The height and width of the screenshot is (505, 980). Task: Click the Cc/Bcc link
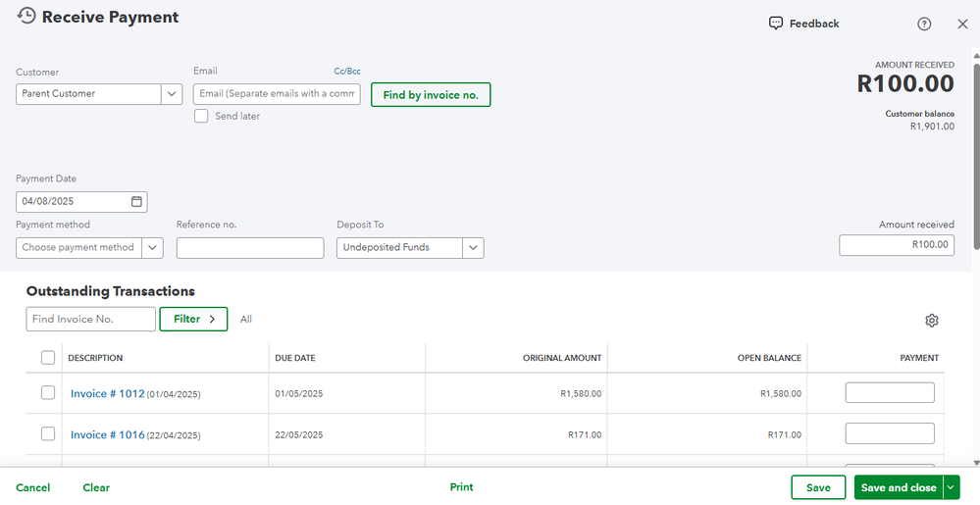point(347,72)
